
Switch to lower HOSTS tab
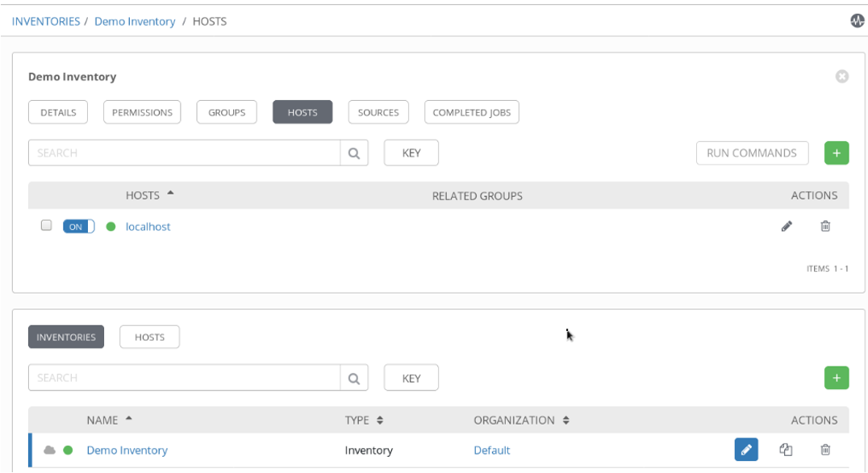pyautogui.click(x=149, y=337)
